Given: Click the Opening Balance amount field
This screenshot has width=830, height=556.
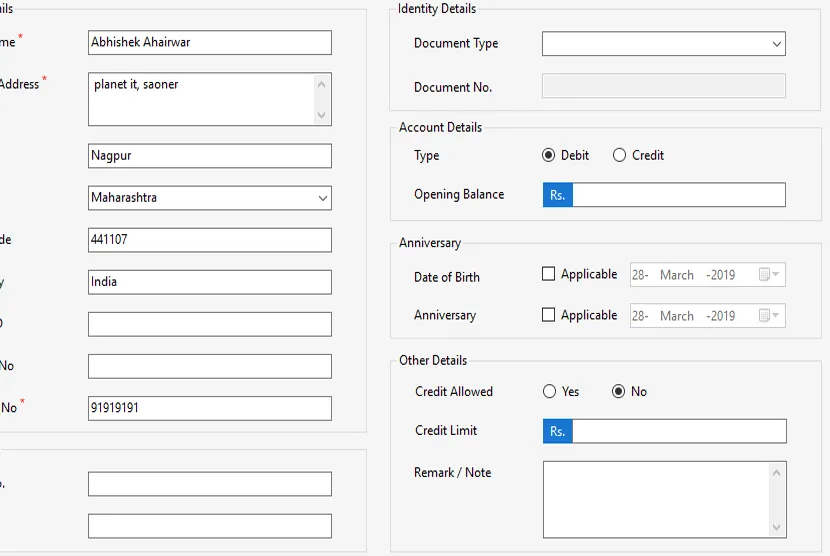Looking at the screenshot, I should point(679,195).
